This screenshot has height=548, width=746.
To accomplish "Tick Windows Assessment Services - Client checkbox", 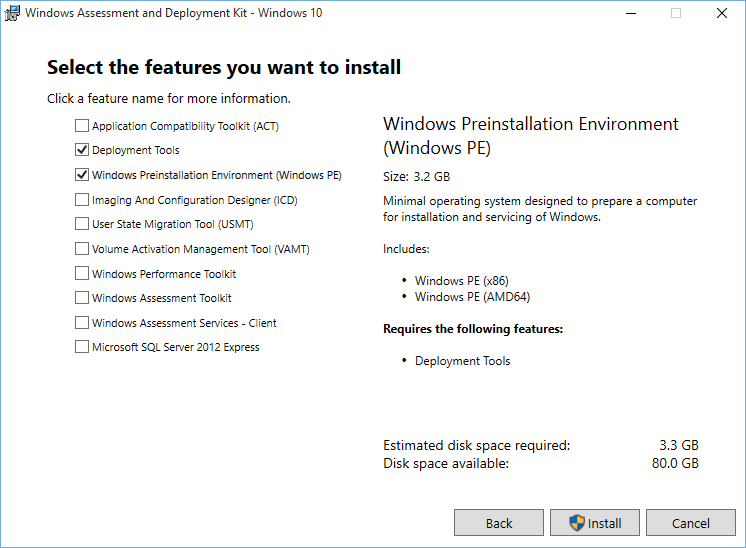I will click(82, 323).
